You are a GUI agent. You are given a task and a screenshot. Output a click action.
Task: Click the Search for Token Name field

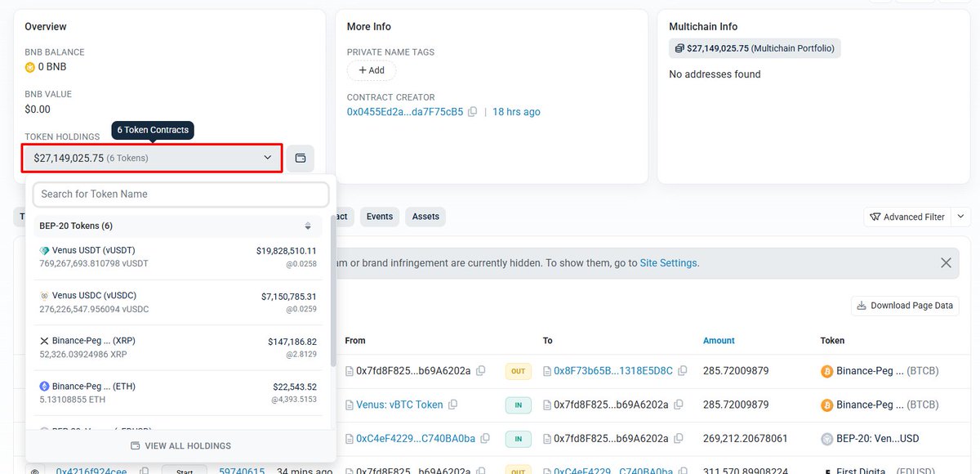coord(181,195)
